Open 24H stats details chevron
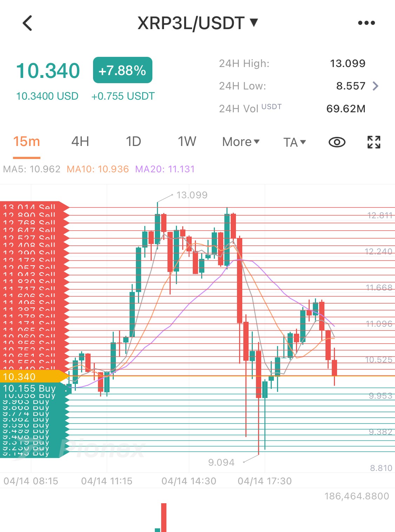Viewport: 395px width, 532px height. click(376, 86)
